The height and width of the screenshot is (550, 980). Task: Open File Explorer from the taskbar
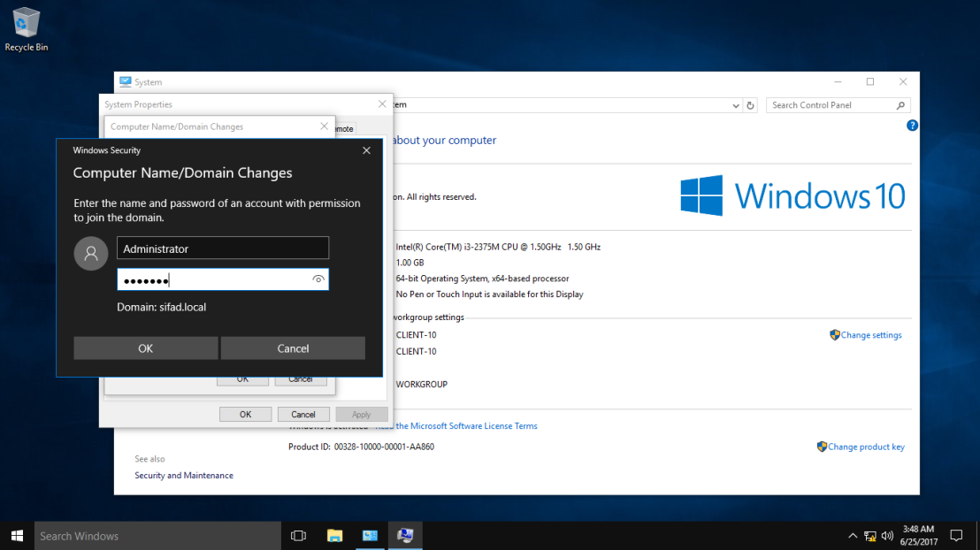[x=334, y=536]
